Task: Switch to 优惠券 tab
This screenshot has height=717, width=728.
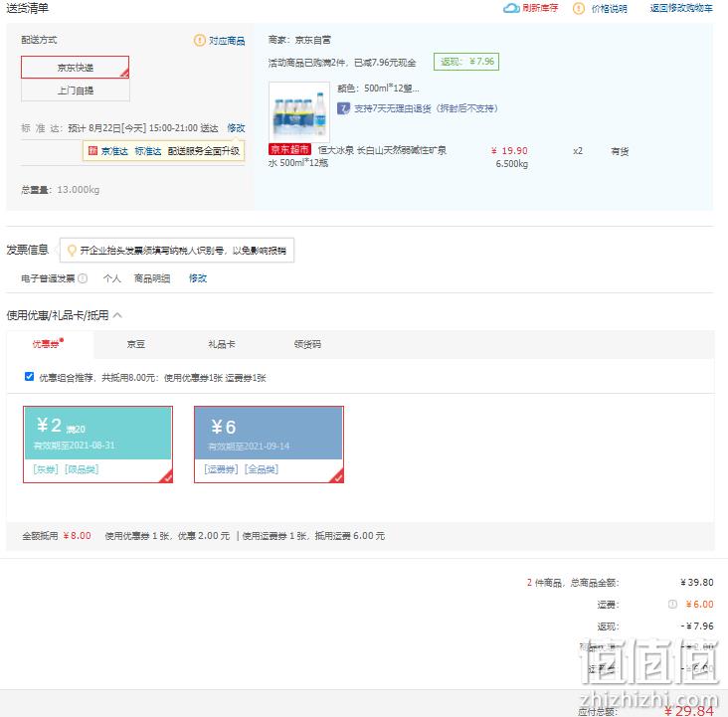Action: 48,344
